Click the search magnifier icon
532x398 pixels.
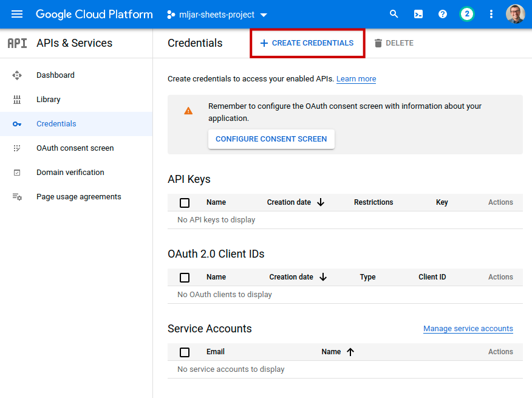tap(394, 14)
